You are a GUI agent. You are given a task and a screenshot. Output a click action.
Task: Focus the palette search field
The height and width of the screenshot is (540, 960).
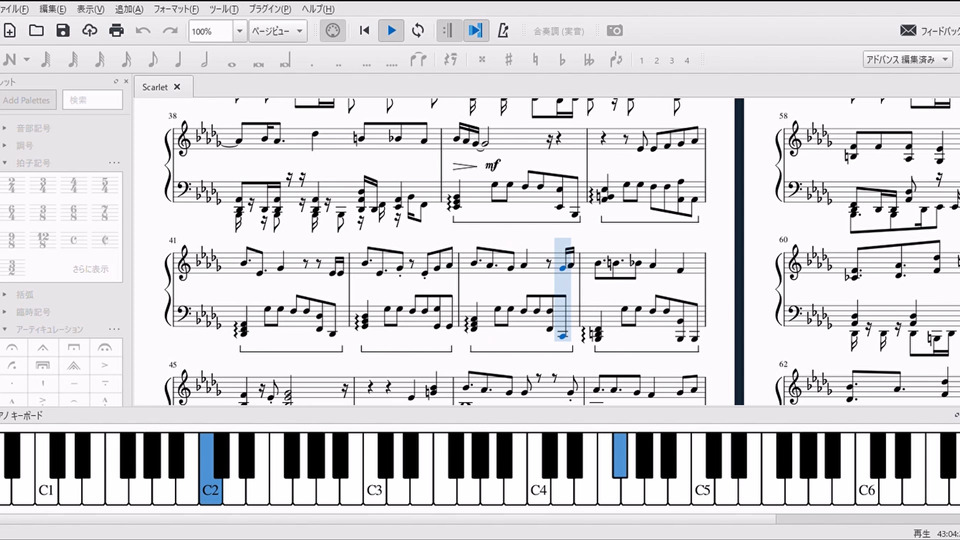click(92, 100)
